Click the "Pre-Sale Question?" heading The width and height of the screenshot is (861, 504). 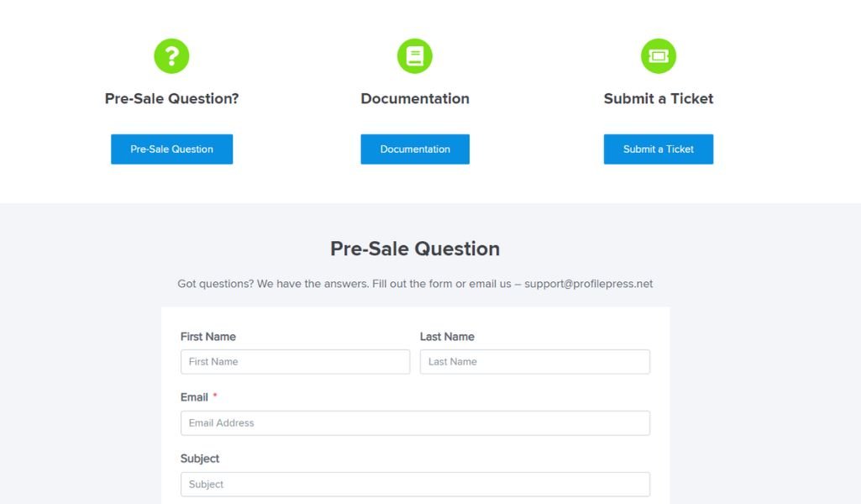click(172, 99)
